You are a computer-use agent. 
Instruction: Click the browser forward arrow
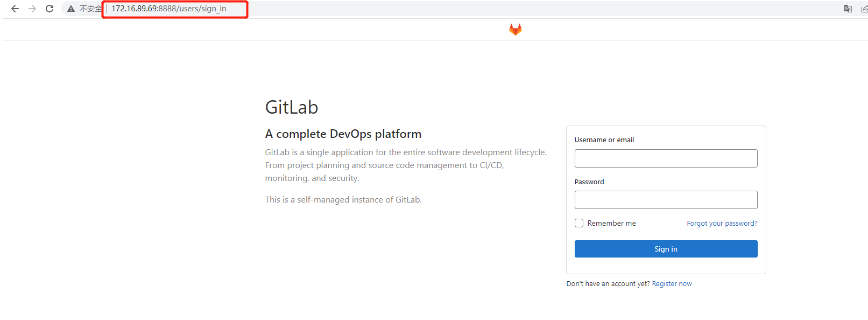pos(32,9)
